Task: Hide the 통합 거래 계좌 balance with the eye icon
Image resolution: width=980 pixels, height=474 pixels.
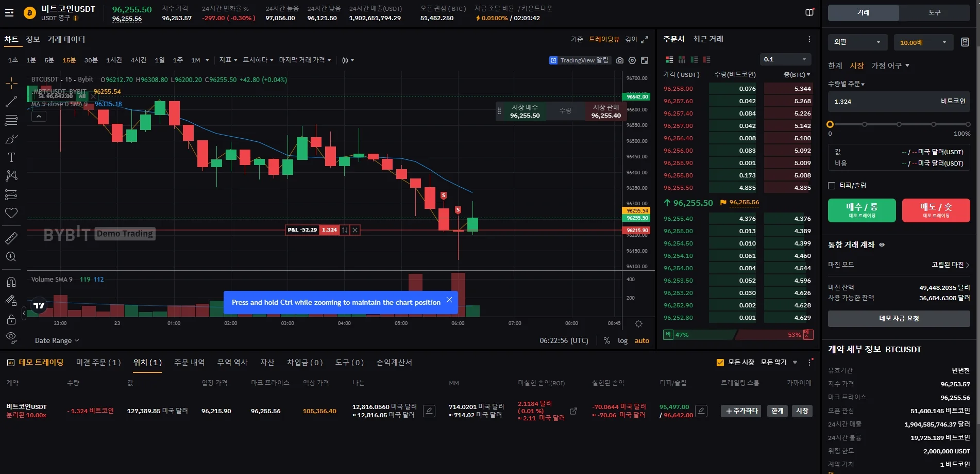Action: (882, 245)
